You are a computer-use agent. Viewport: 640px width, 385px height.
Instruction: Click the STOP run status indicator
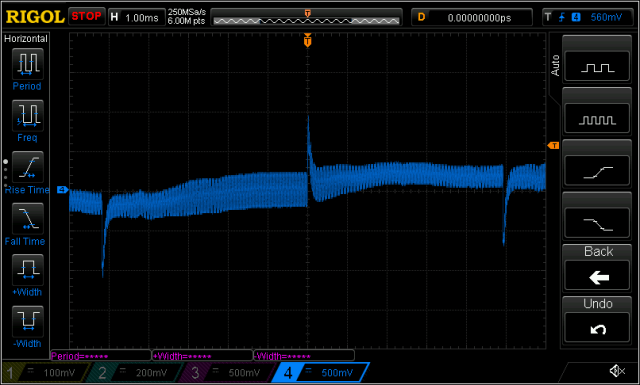tap(87, 16)
